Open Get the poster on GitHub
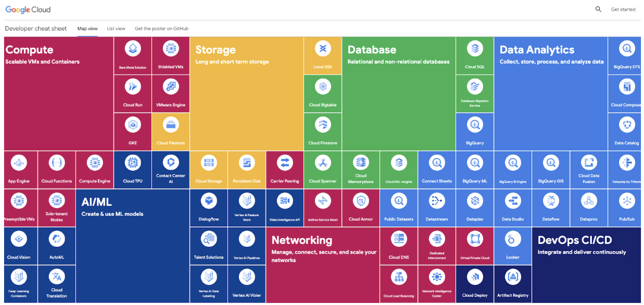This screenshot has width=644, height=305. tap(161, 29)
